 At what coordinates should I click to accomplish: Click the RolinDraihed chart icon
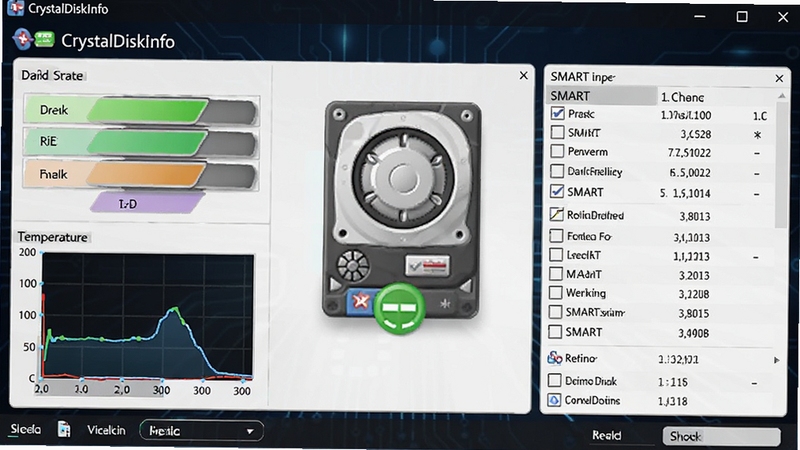[x=557, y=214]
